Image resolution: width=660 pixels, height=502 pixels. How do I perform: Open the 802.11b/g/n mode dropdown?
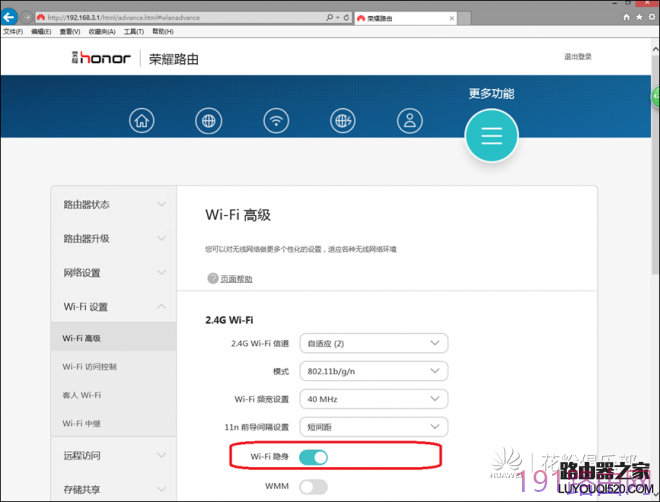pyautogui.click(x=374, y=371)
